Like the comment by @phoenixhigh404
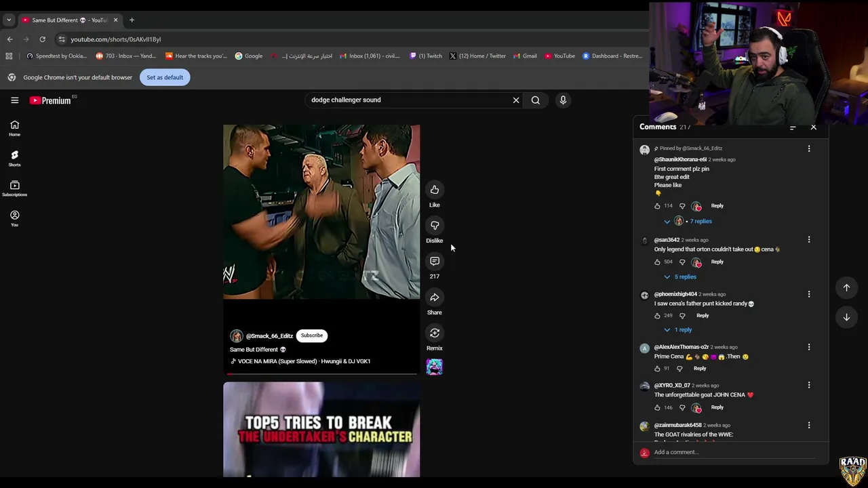868x488 pixels. pyautogui.click(x=657, y=316)
